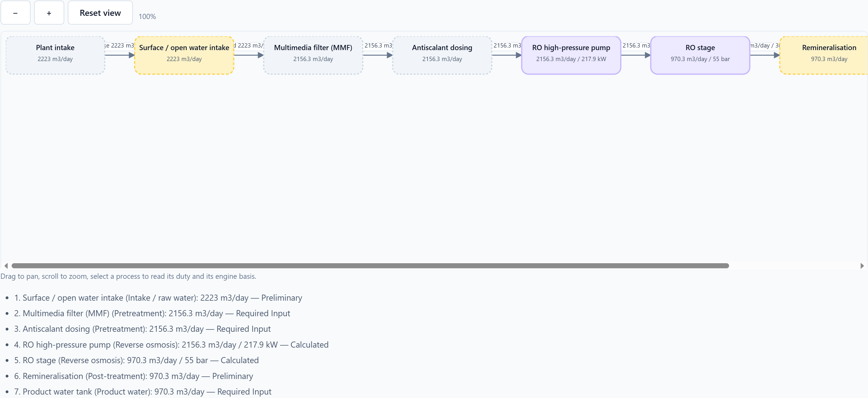Select the RO high-pressure pump node
868x398 pixels.
(x=571, y=55)
